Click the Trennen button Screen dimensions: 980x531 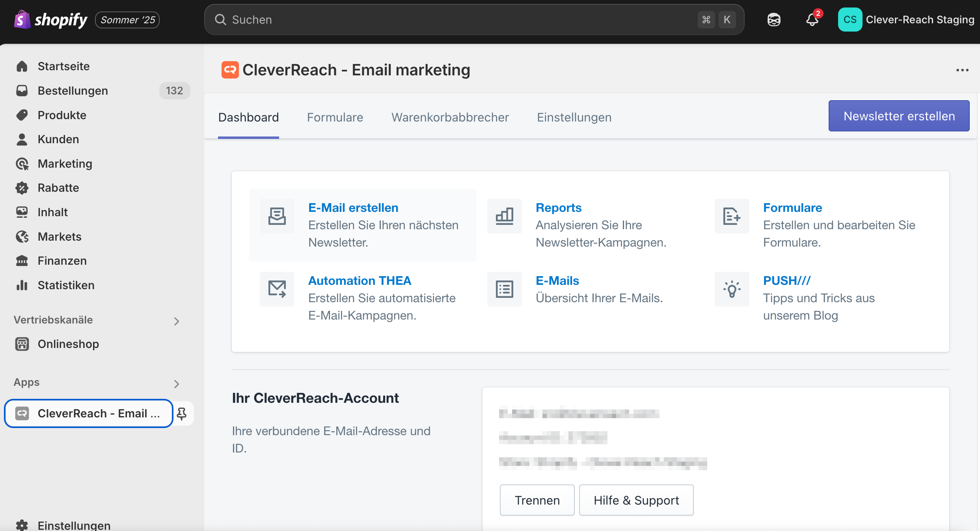tap(537, 500)
